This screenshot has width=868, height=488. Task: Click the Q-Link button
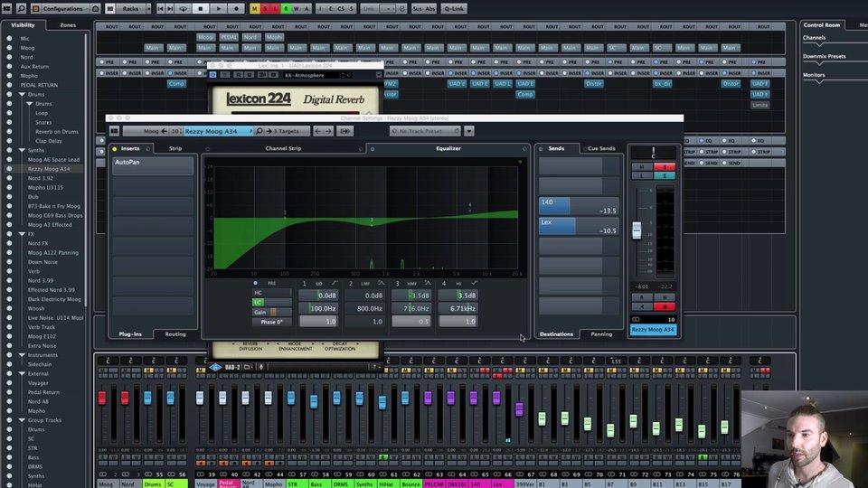click(x=454, y=8)
